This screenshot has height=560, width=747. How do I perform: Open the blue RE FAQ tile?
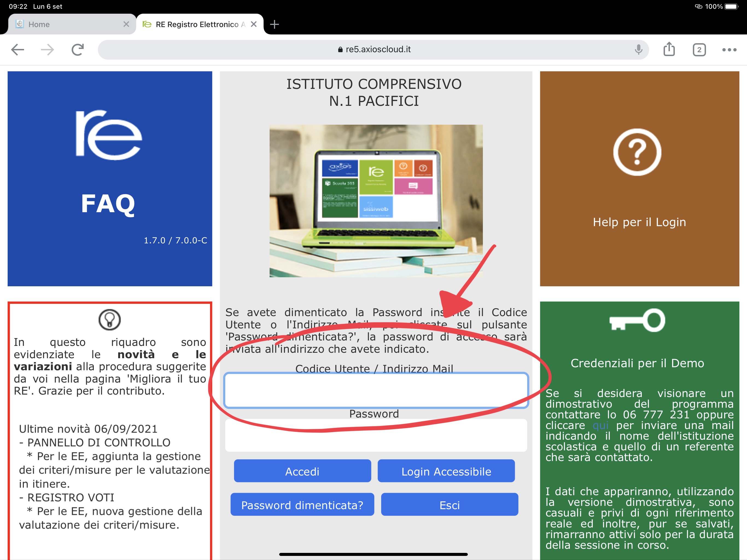pyautogui.click(x=110, y=179)
